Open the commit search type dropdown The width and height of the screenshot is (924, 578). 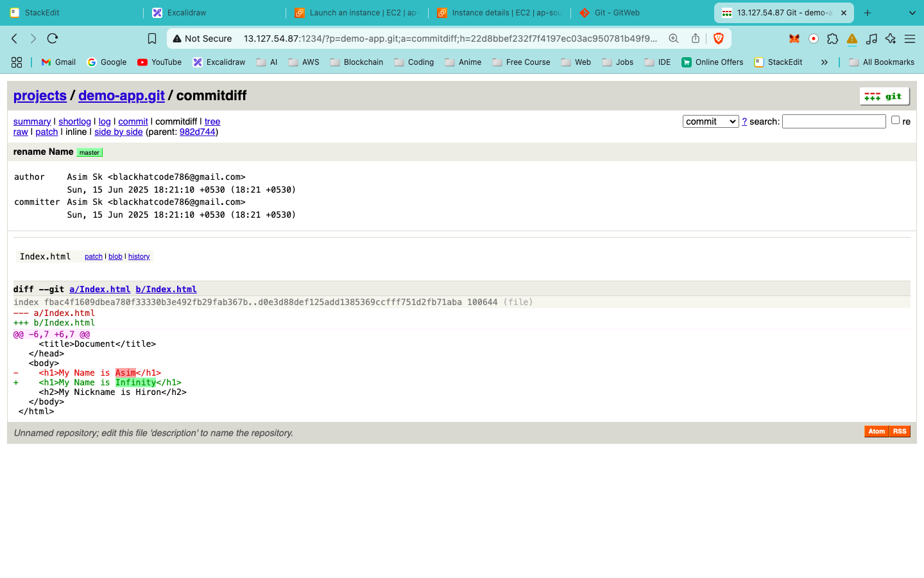click(710, 121)
